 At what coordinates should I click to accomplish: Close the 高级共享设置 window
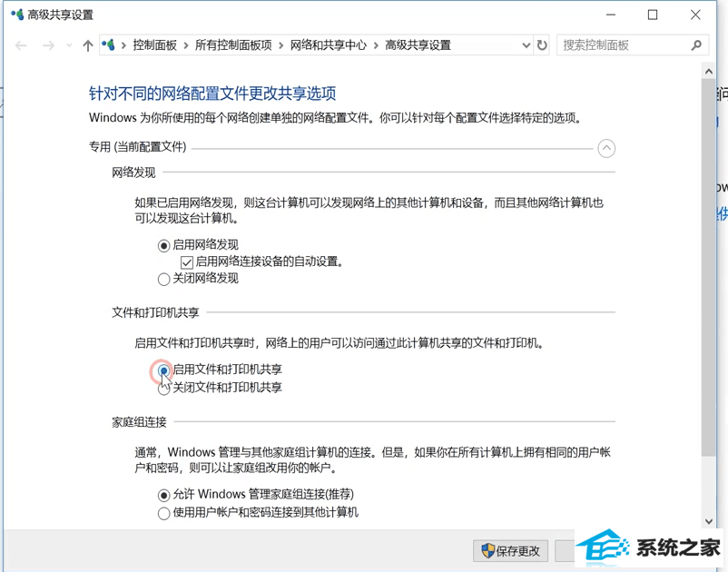point(695,15)
